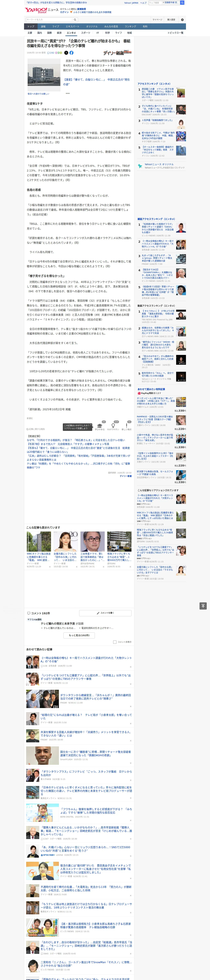Play the 見るのはやめて ranked video thumbnail
210x980 pixels.
tap(181, 360)
